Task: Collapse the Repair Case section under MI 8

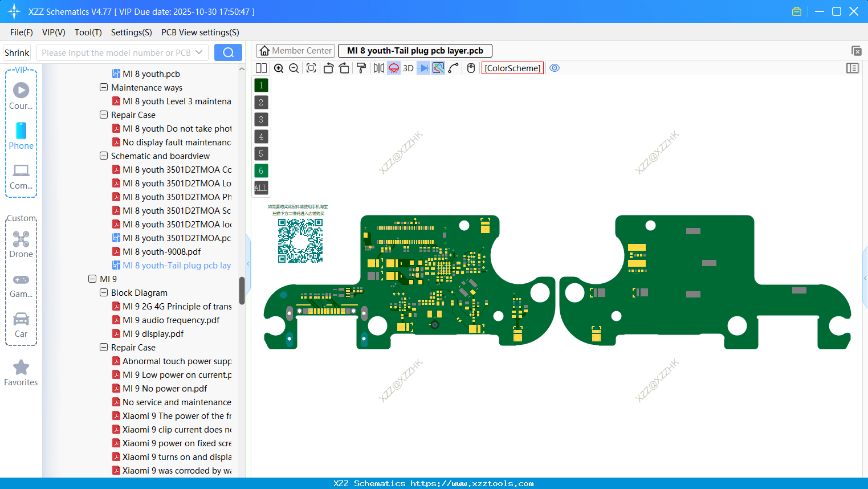Action: (104, 115)
